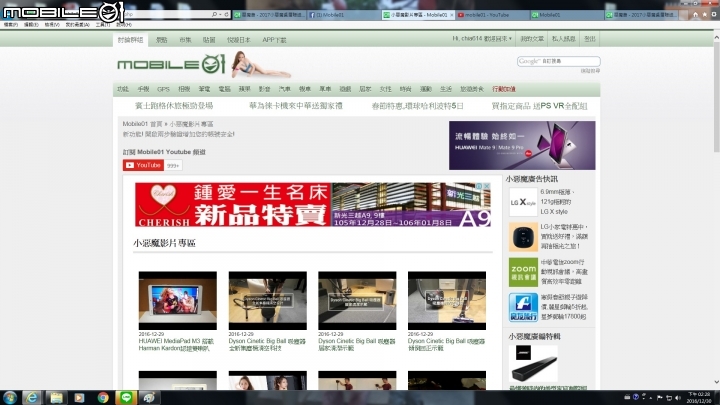Expand the Hi, chia614 歡迎回來 dropdown

click(x=482, y=39)
